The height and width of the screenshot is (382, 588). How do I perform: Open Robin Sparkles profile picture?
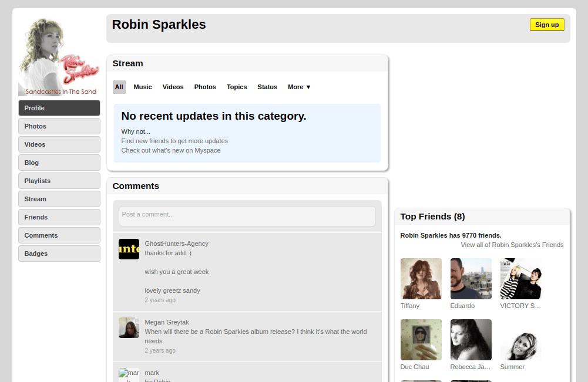[x=59, y=57]
